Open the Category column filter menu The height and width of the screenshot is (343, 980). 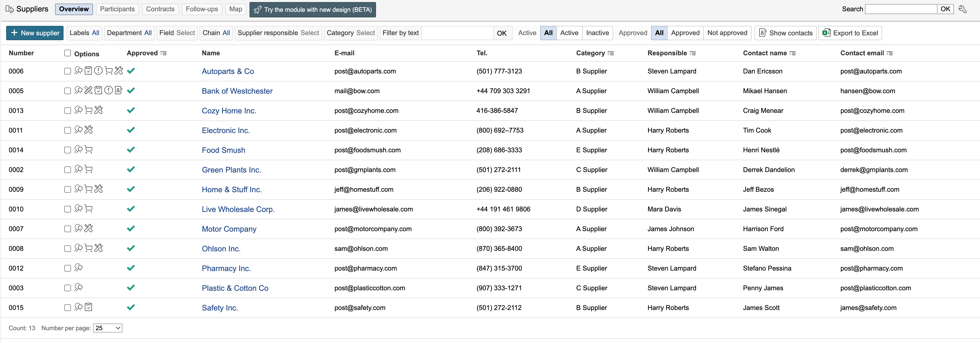[611, 53]
